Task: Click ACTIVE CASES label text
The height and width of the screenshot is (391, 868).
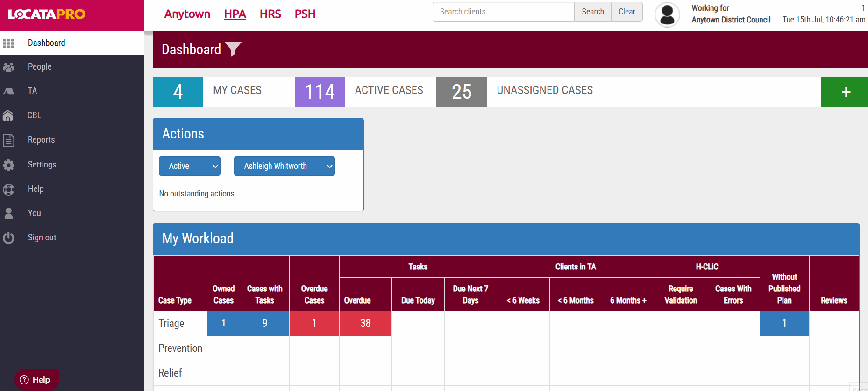Action: coord(389,90)
